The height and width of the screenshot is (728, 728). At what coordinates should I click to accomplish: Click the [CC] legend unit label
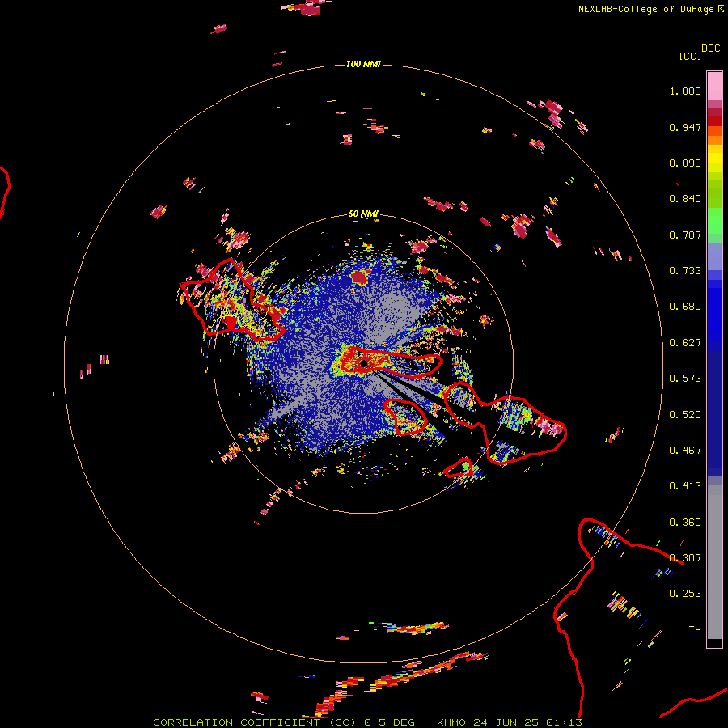click(690, 56)
